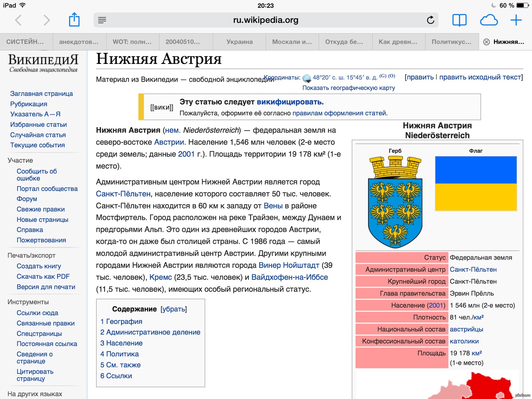
Task: Jump to 6 Ссылки section
Action: (x=116, y=376)
